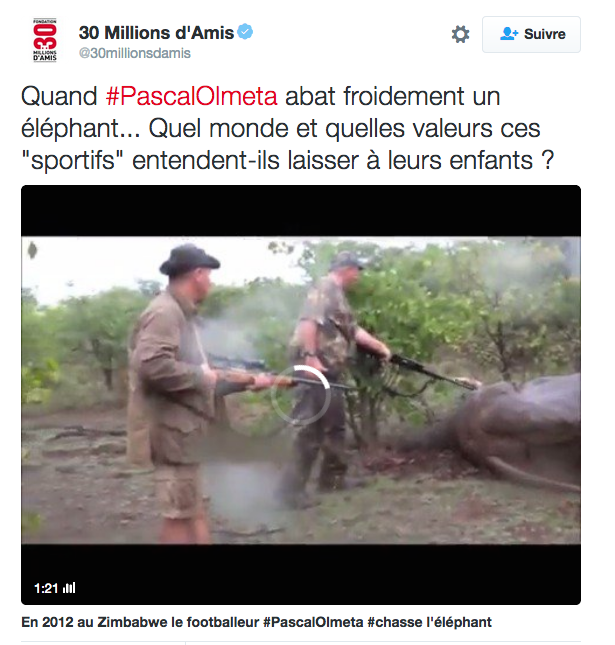
Task: Click the video audio bars icon
Action: coord(69,588)
